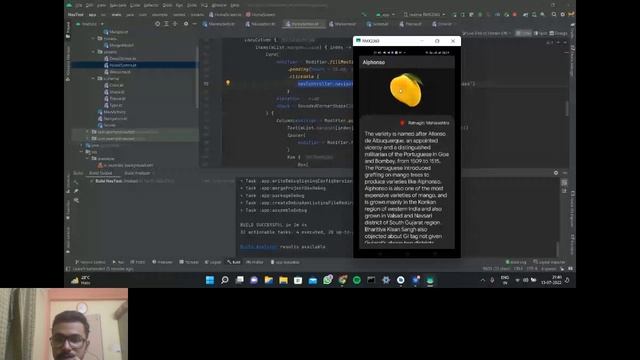Open the Profiler tool window
The height and width of the screenshot is (360, 640).
255,262
